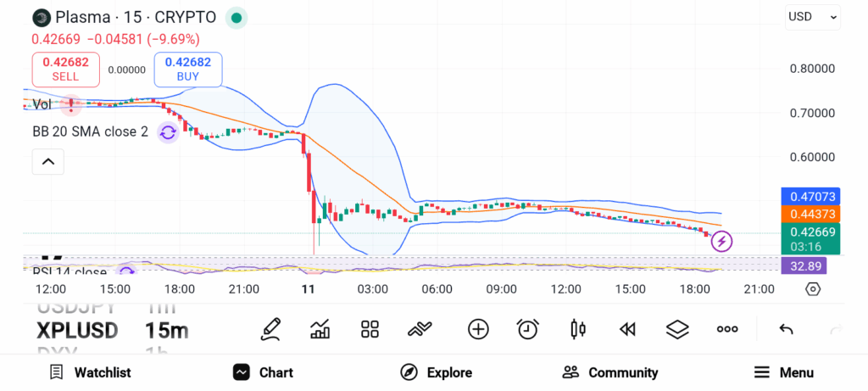This screenshot has width=868, height=391.
Task: Start bar replay with the rewind icon
Action: click(627, 329)
